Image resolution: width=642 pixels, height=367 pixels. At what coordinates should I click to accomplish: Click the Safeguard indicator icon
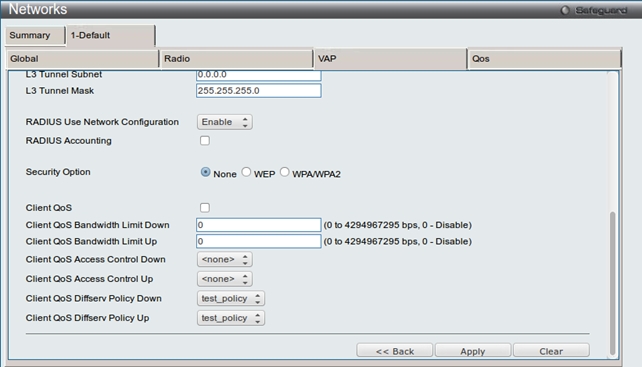(x=565, y=10)
